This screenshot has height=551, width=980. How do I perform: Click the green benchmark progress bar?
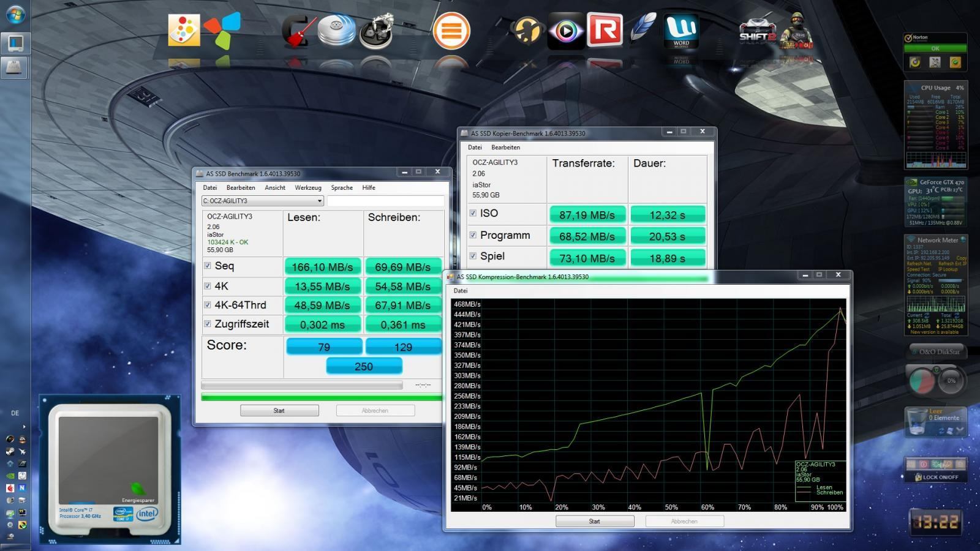(322, 397)
